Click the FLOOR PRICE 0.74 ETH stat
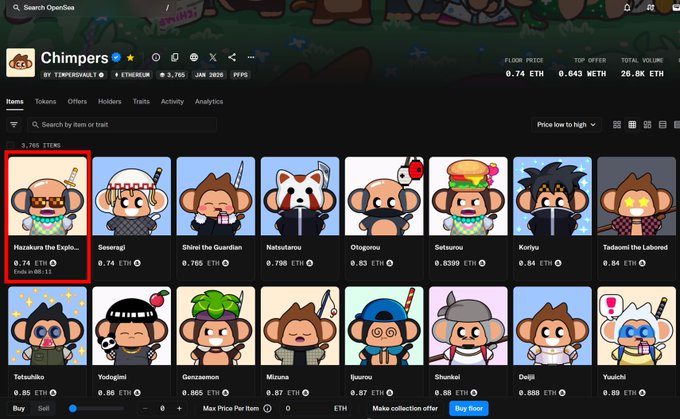The height and width of the screenshot is (419, 680). [524, 68]
